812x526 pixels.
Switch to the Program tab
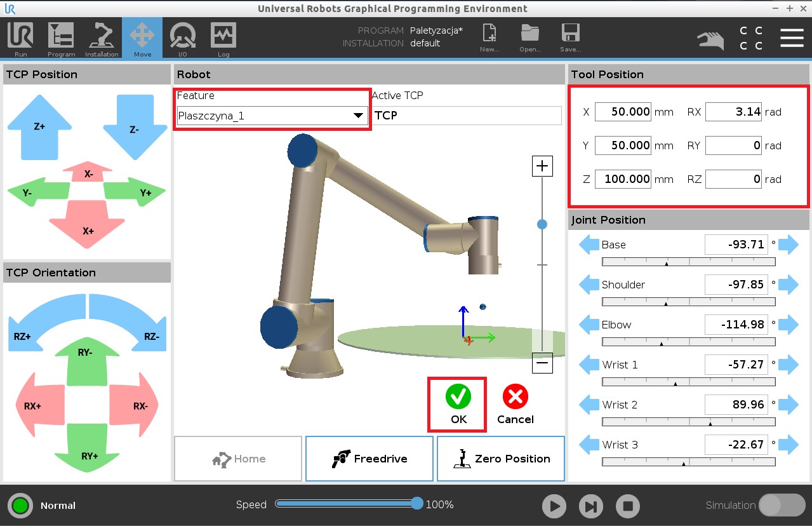(x=61, y=38)
